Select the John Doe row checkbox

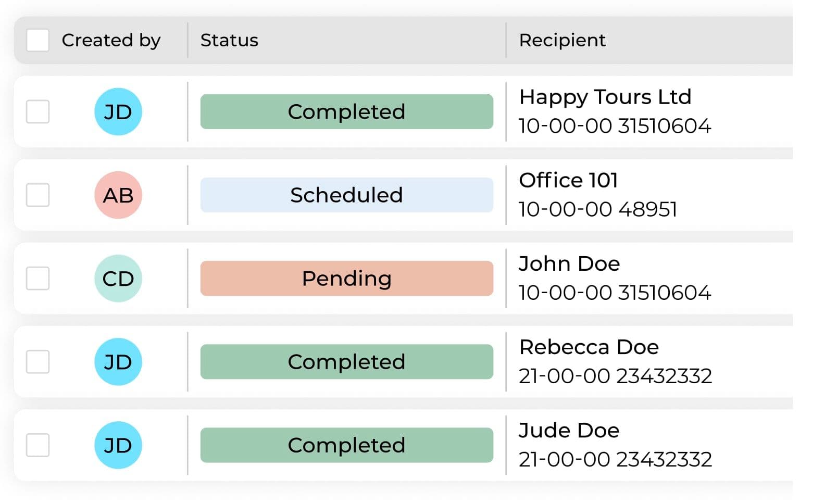(38, 279)
